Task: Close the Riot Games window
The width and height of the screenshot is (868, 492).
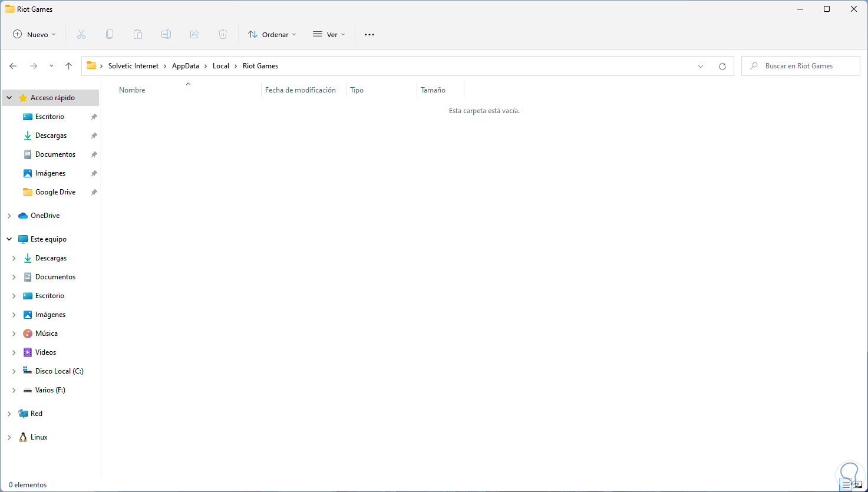Action: pos(854,9)
